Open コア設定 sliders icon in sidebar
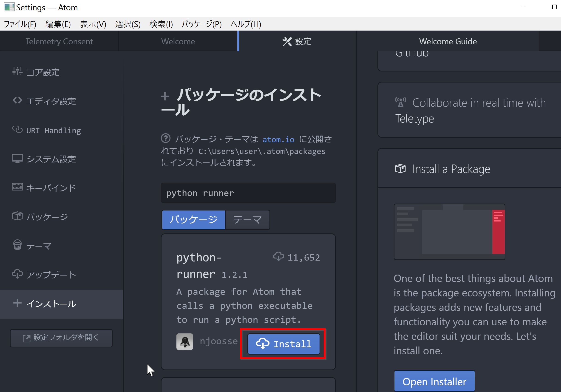The image size is (561, 392). (x=17, y=72)
